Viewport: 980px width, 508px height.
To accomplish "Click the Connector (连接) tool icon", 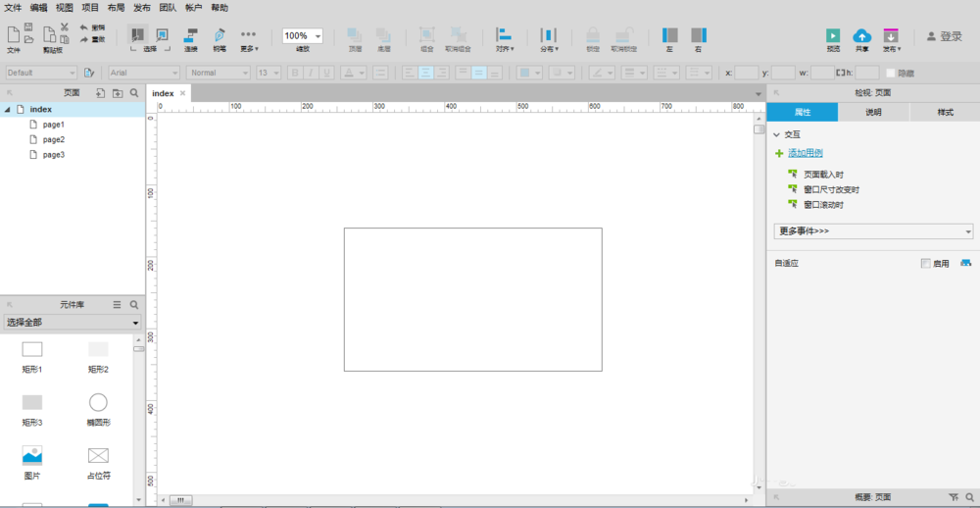I will (190, 34).
